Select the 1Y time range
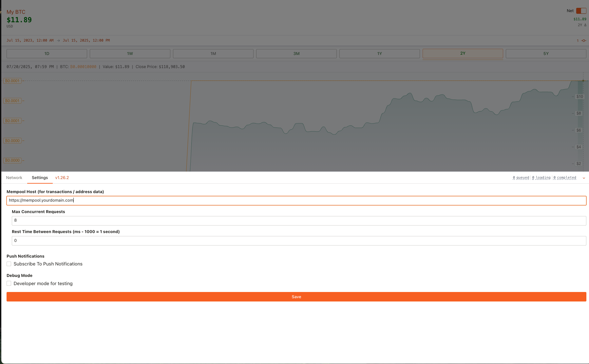Screen dimensions: 589x364 [380, 54]
